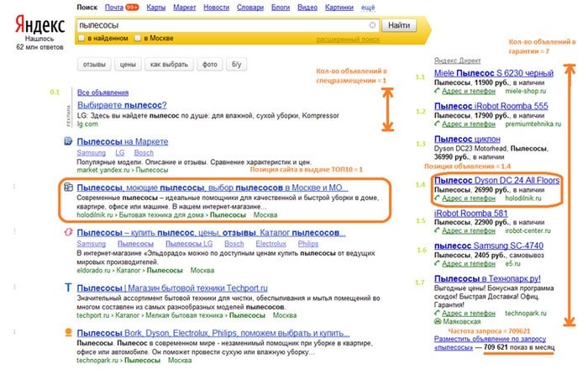Switch to the Новости tab

(x=217, y=7)
